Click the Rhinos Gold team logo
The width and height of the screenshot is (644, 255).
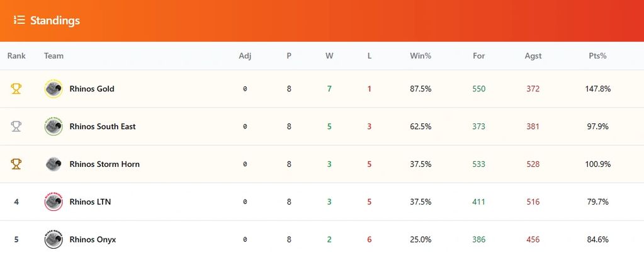click(x=54, y=89)
